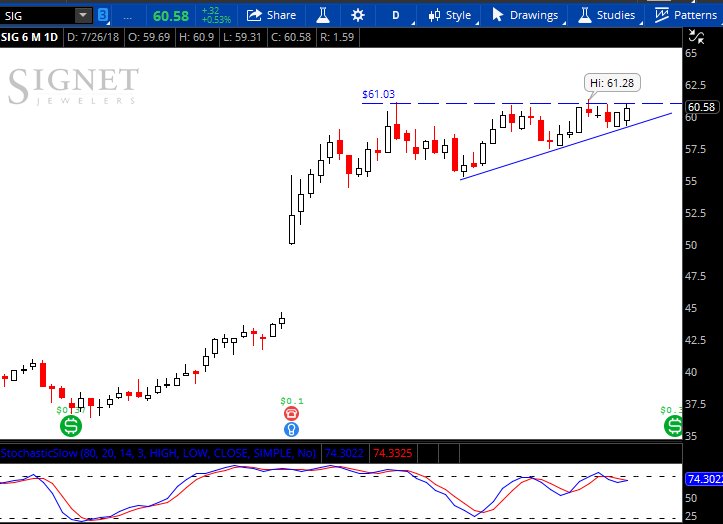Click the +0.53% change percentage in toolbar
This screenshot has width=723, height=524.
(216, 20)
